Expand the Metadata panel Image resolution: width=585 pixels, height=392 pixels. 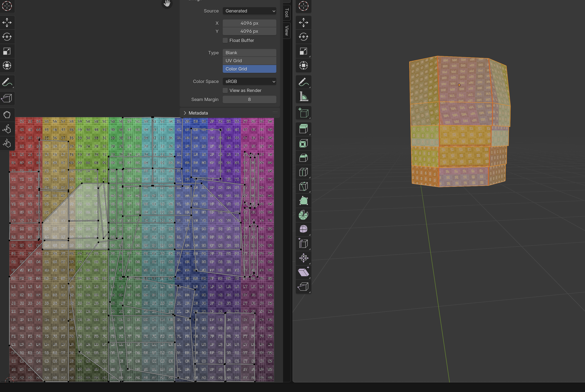(x=185, y=113)
